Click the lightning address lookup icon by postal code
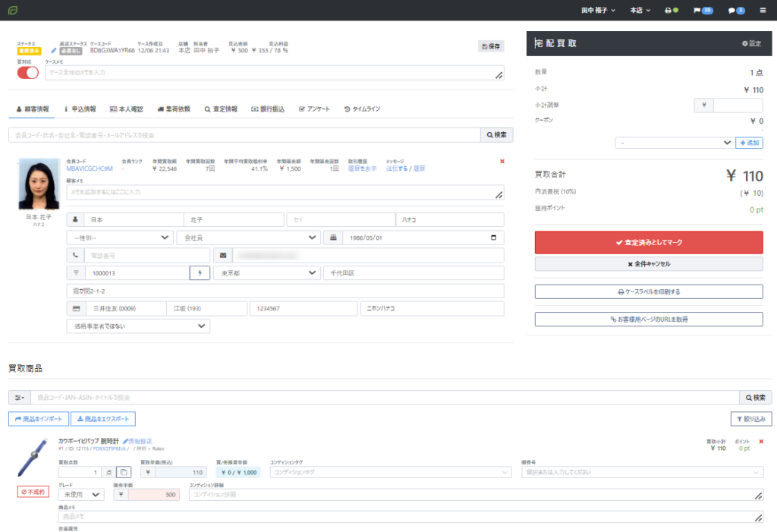 click(200, 272)
